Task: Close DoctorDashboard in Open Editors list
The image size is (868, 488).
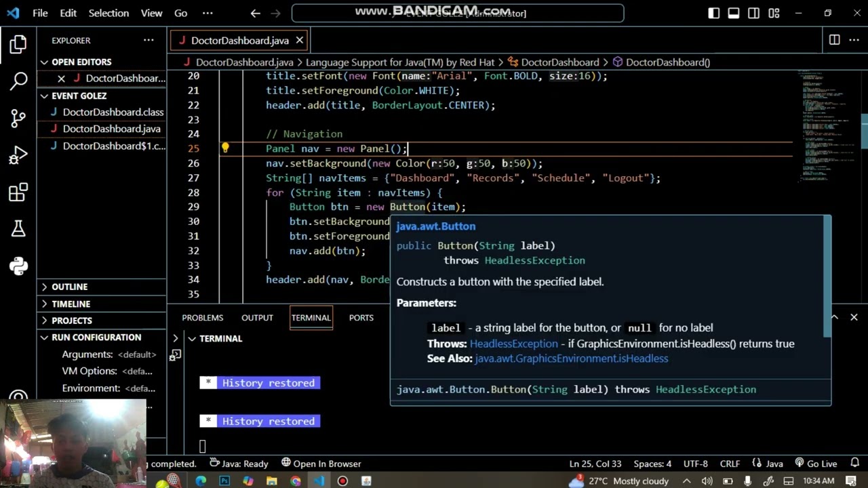Action: tap(61, 79)
